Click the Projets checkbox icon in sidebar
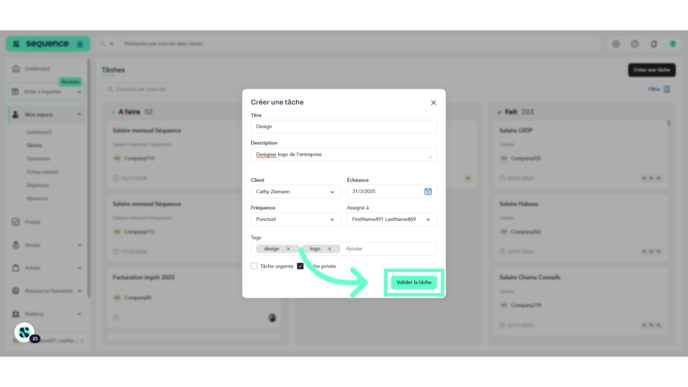Screen dimensions: 688x387 point(16,222)
